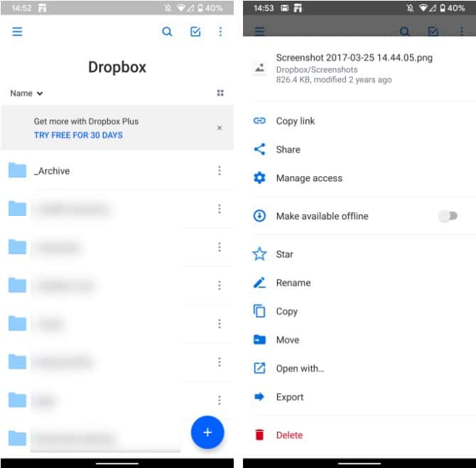Tap the rename pencil icon
Screen dimensions: 476x468
[259, 283]
